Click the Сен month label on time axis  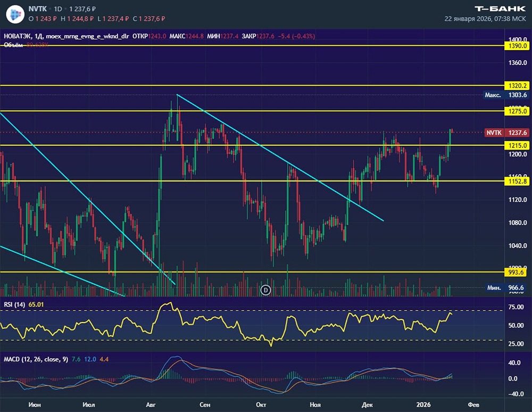click(205, 405)
